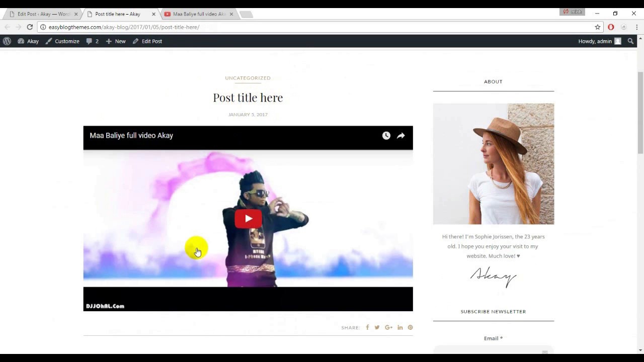644x362 pixels.
Task: Play the Maa Baliye YouTube video
Action: tap(248, 219)
